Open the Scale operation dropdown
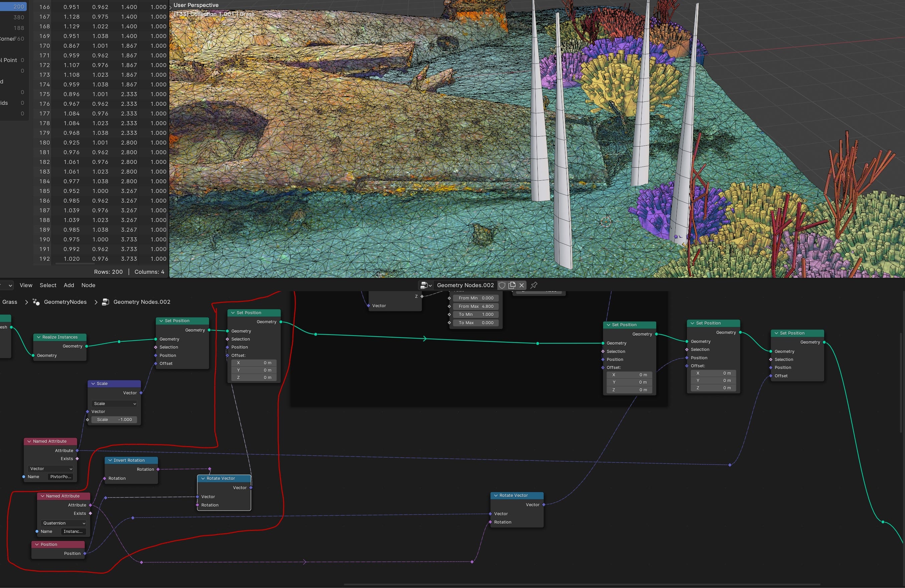This screenshot has height=588, width=905. coord(115,404)
